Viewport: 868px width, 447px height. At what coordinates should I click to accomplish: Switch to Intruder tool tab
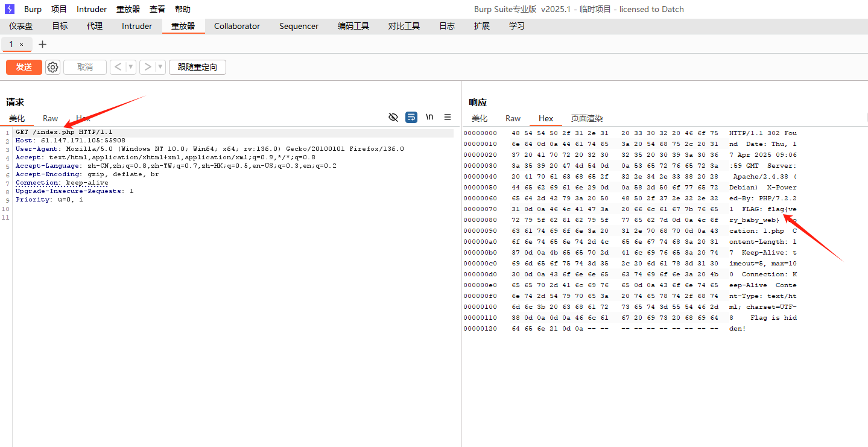137,26
